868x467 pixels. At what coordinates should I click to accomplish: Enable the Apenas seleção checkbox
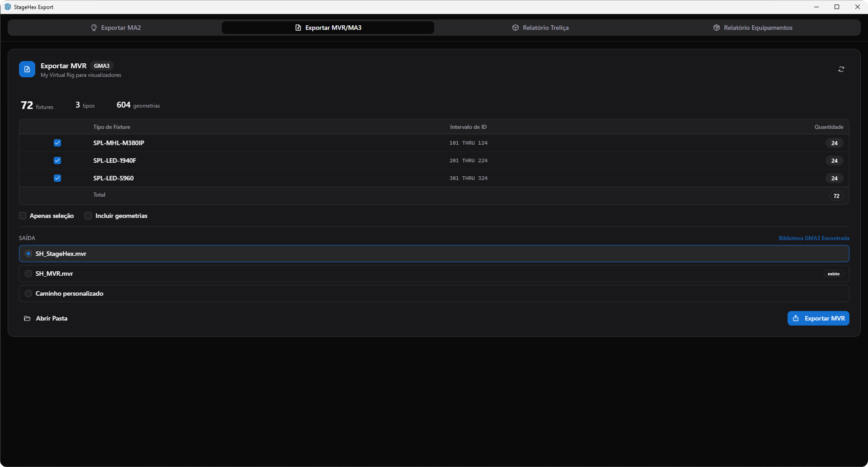(x=23, y=216)
